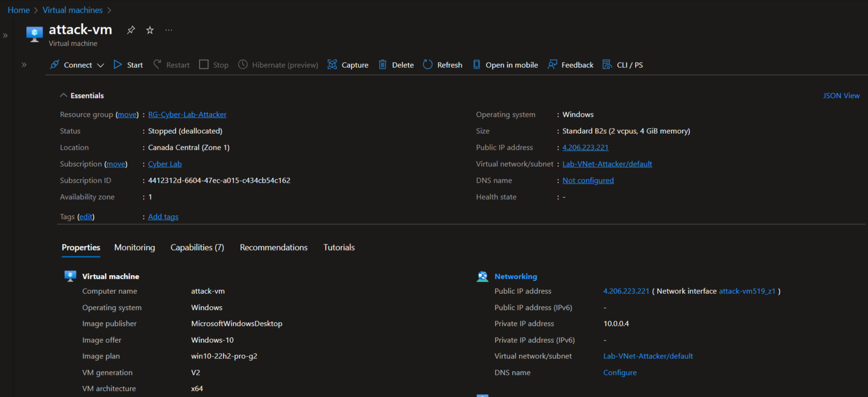Click edit link next to Tags
This screenshot has width=868, height=397.
point(86,217)
